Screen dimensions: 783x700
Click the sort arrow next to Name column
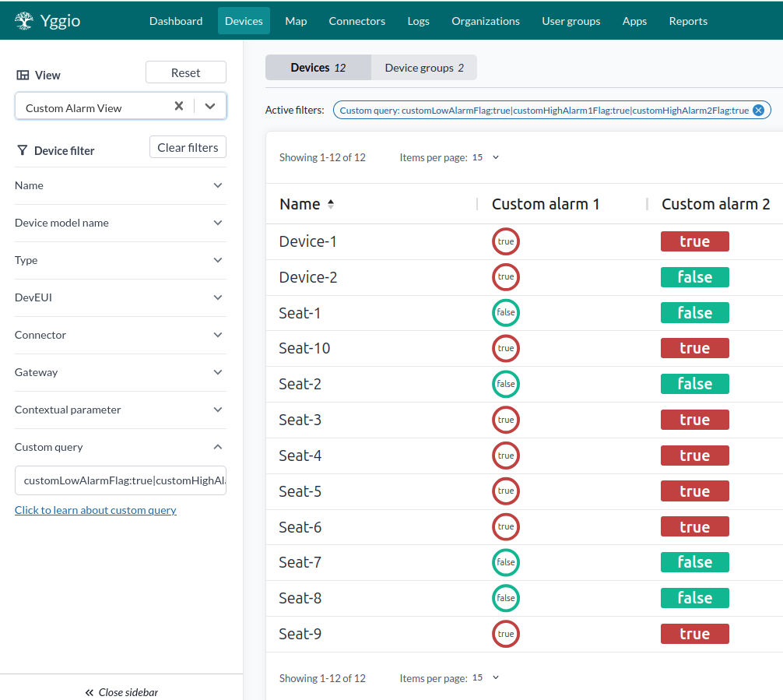point(328,205)
